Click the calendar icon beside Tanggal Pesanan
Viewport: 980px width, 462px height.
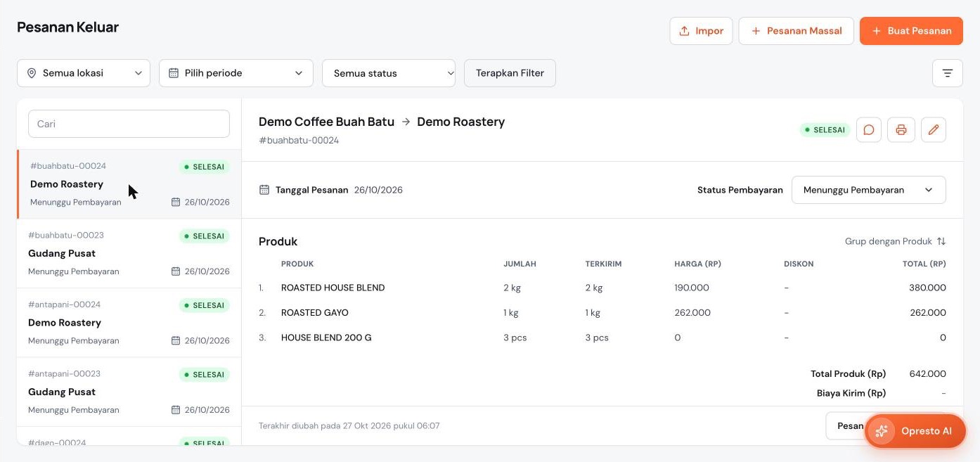(264, 190)
